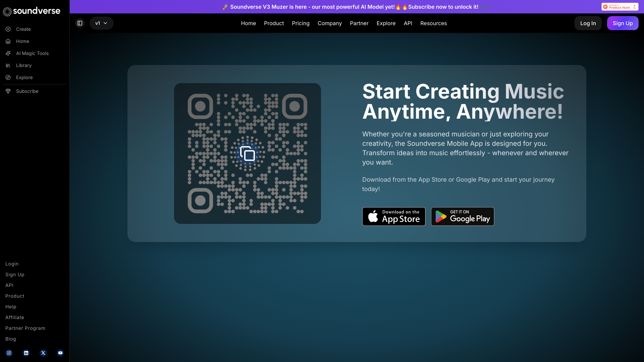This screenshot has width=644, height=362.
Task: Visit the YouTube channel icon
Action: (x=60, y=353)
